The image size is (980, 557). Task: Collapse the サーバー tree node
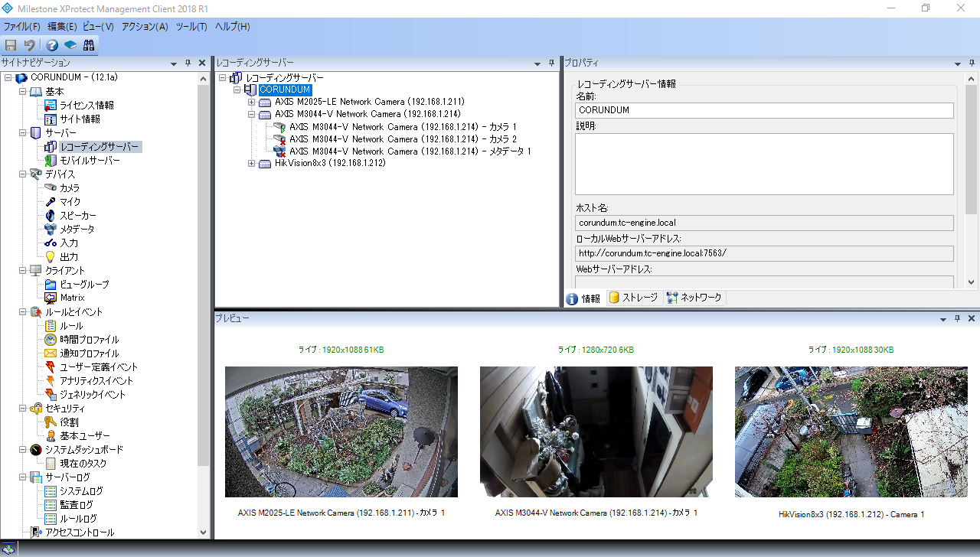tap(22, 132)
